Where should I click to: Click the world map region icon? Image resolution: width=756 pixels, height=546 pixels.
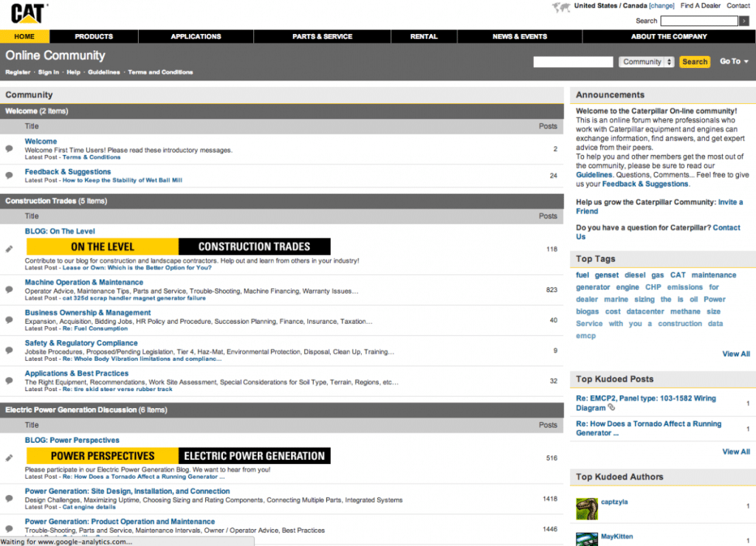[561, 7]
